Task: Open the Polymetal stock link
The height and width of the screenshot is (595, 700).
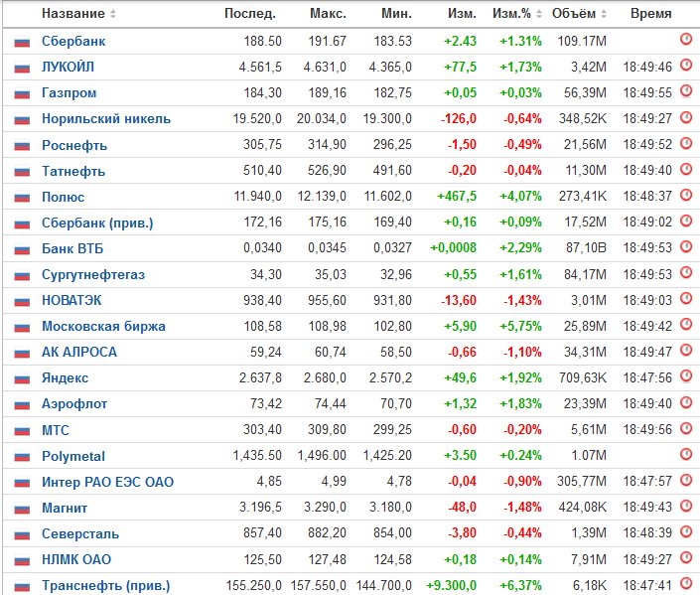Action: click(x=73, y=456)
